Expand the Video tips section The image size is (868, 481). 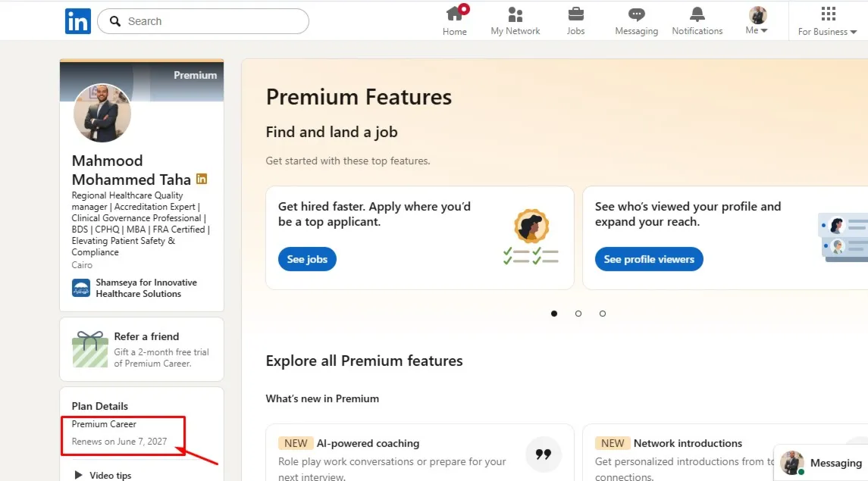pyautogui.click(x=102, y=475)
